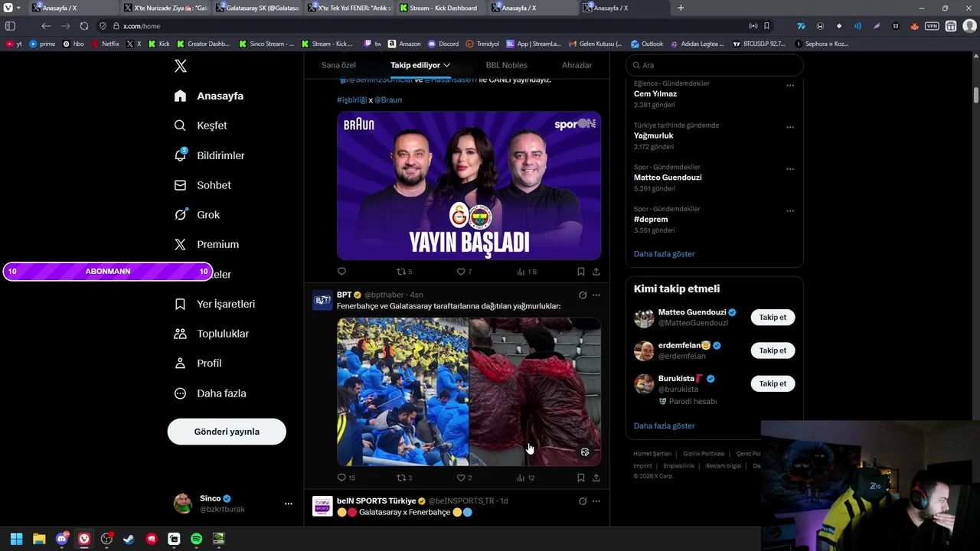Open Grok explain on beIN SPORTS post
This screenshot has width=980, height=551.
click(583, 501)
